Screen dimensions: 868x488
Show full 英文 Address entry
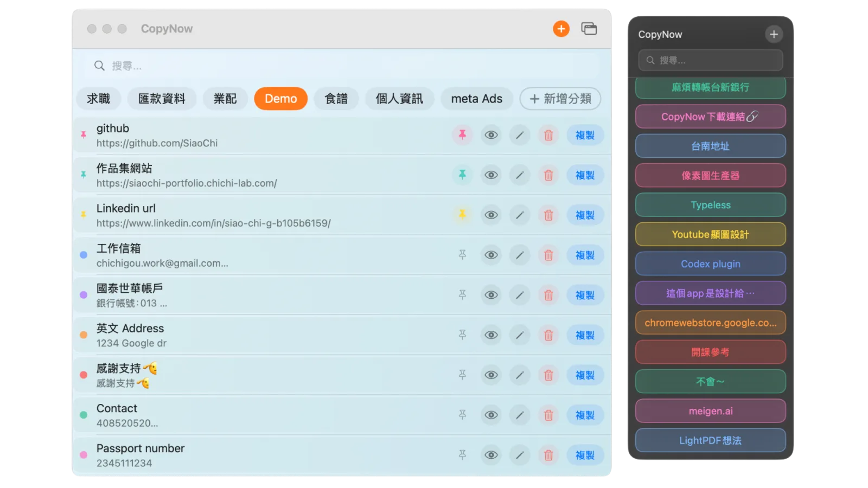(x=491, y=335)
